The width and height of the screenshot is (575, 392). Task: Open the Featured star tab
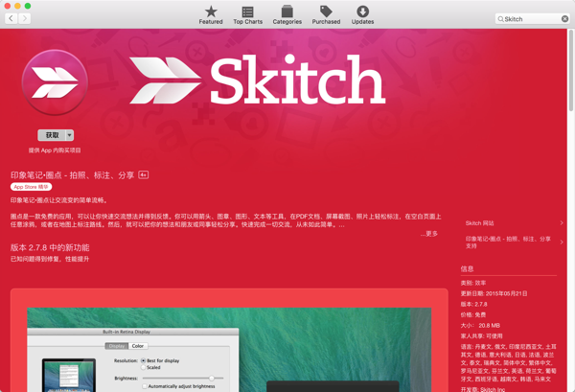coord(211,15)
